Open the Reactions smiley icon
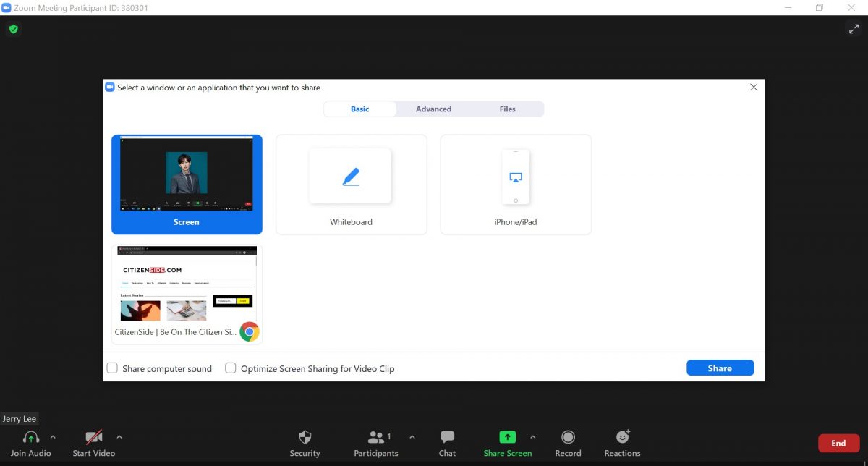The width and height of the screenshot is (868, 466). [622, 437]
